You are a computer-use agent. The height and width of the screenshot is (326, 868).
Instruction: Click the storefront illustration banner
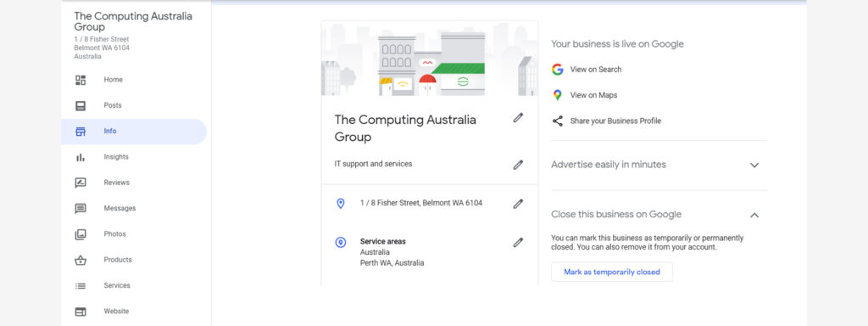tap(430, 59)
